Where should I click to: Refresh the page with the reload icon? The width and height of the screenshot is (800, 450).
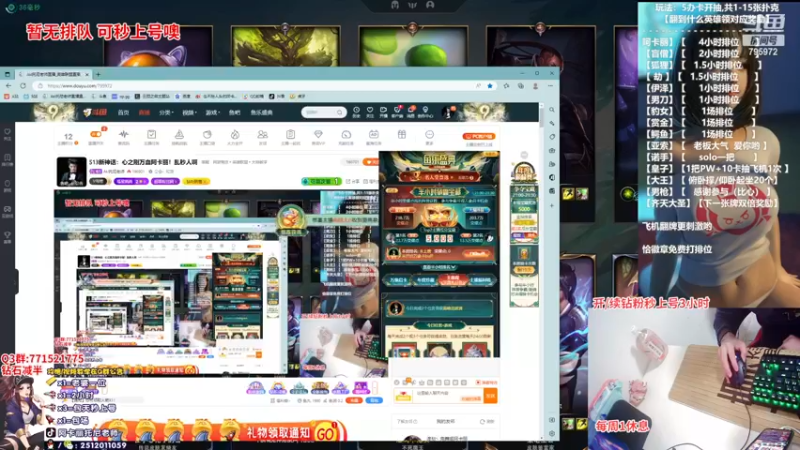(23, 86)
